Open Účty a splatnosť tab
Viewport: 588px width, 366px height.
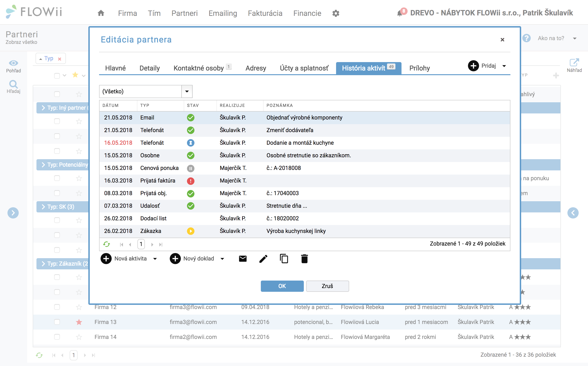[304, 68]
